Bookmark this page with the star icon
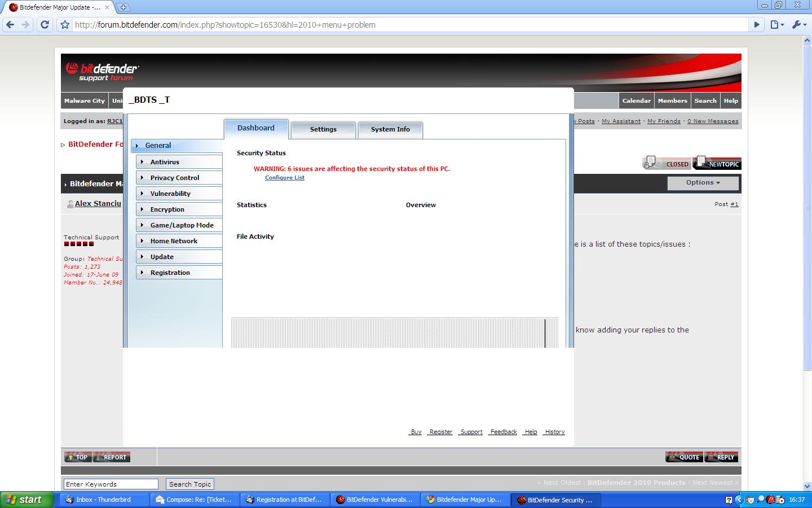The image size is (812, 508). [65, 24]
